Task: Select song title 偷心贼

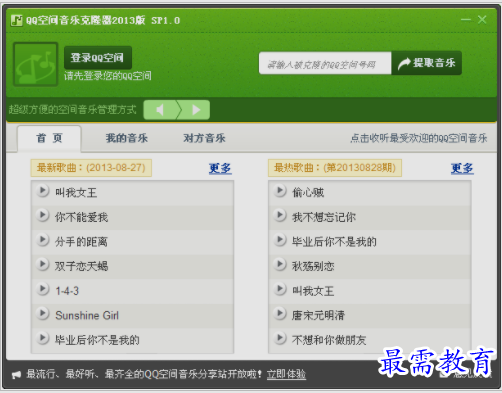Action: [x=308, y=192]
